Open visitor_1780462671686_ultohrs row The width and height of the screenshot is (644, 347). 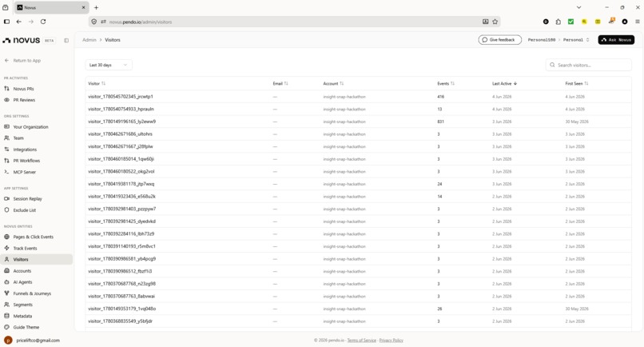[358, 134]
